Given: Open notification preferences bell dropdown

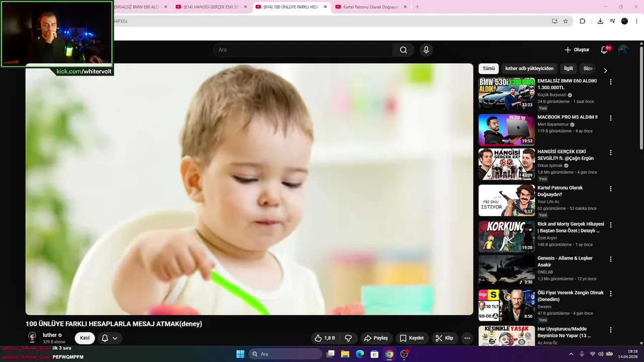Looking at the screenshot, I should 110,338.
